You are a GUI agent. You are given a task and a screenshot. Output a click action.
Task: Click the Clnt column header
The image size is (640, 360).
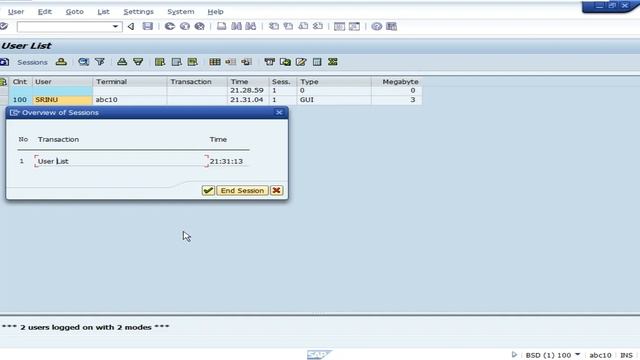[20, 82]
